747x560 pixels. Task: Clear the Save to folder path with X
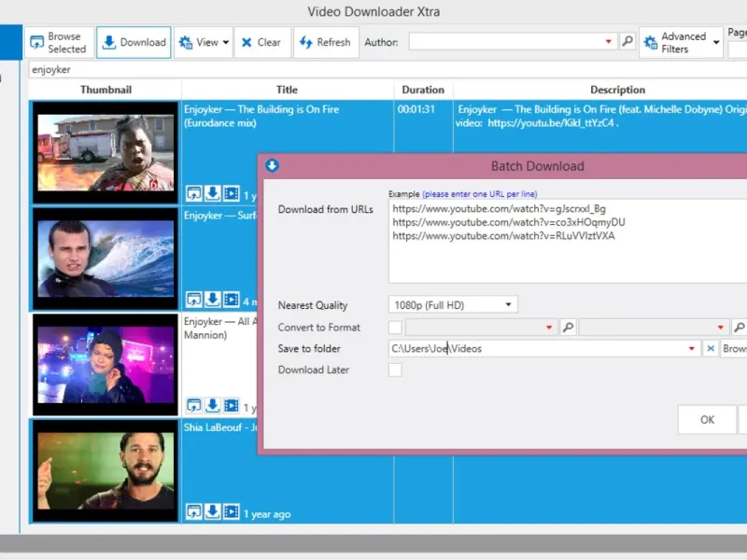pyautogui.click(x=711, y=348)
